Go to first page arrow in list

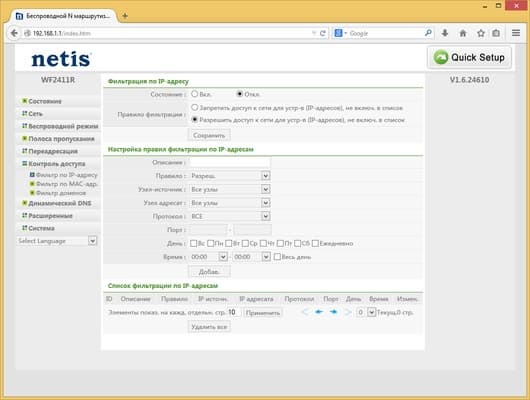305,312
